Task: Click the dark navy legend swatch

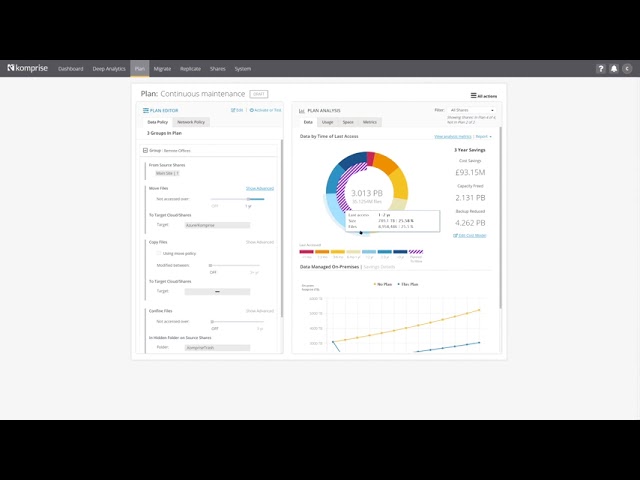Action: (x=400, y=251)
